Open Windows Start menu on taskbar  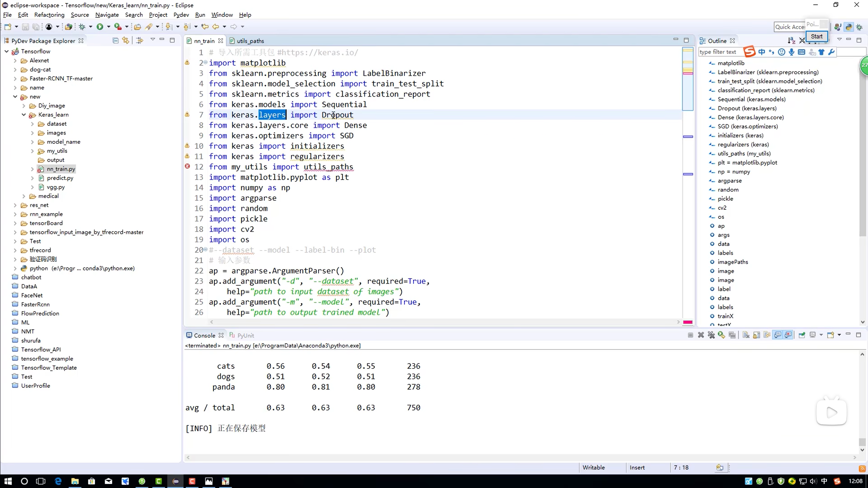[x=8, y=481]
